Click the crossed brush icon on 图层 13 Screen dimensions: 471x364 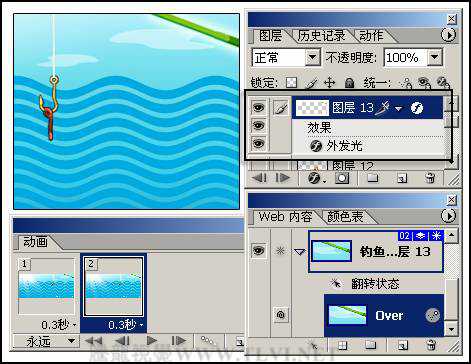[382, 108]
